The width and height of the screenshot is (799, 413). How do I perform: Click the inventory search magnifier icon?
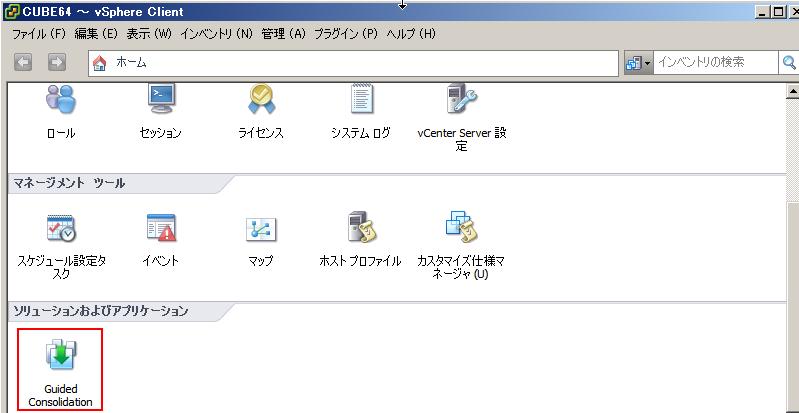point(789,63)
